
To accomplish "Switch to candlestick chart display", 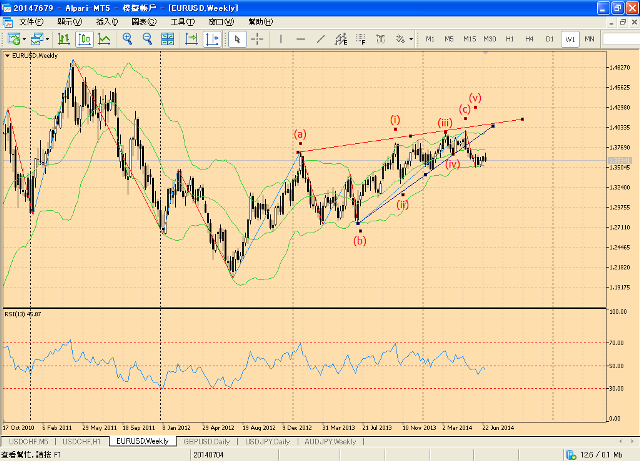I will coord(84,39).
